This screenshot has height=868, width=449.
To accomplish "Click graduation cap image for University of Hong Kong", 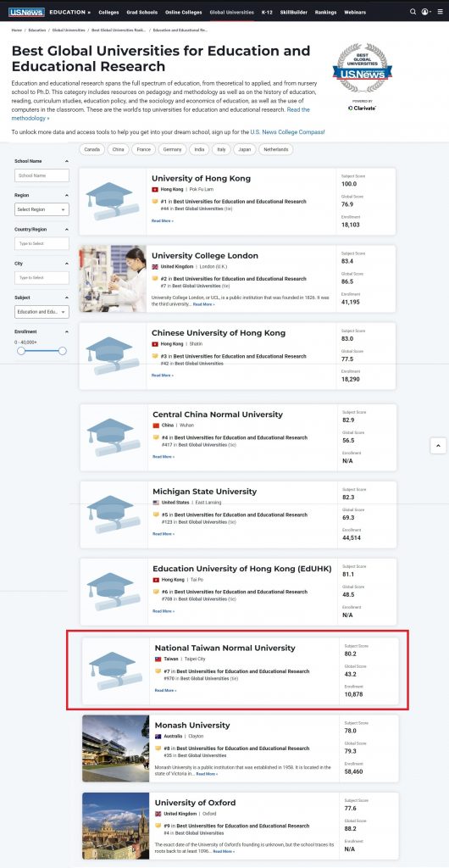I will 113,202.
